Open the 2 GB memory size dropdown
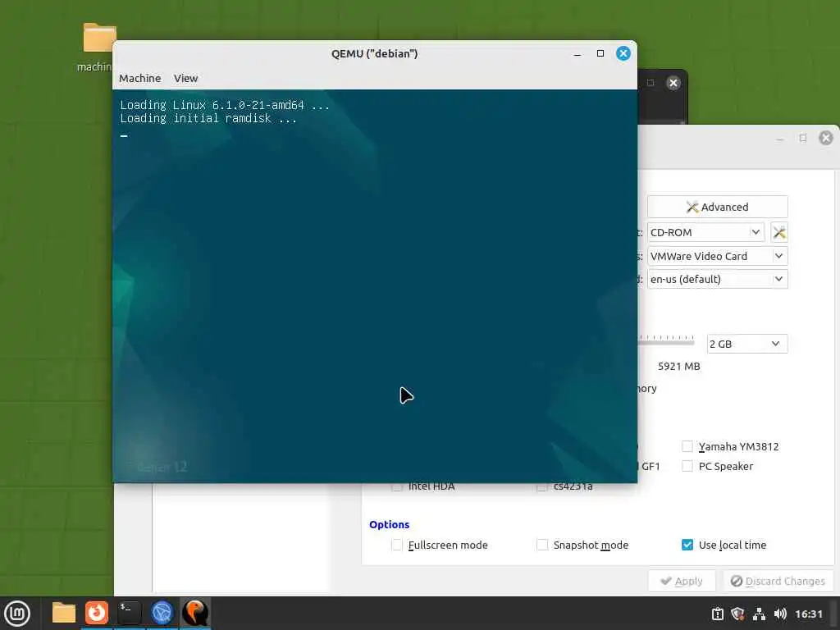840x630 pixels. coord(747,344)
